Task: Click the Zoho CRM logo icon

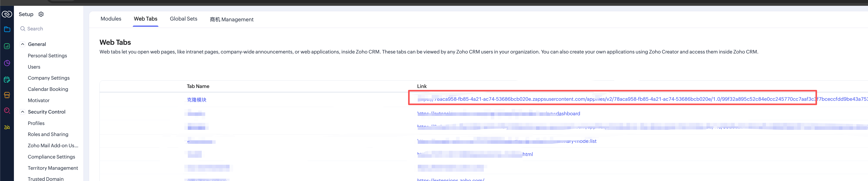Action: click(x=7, y=14)
